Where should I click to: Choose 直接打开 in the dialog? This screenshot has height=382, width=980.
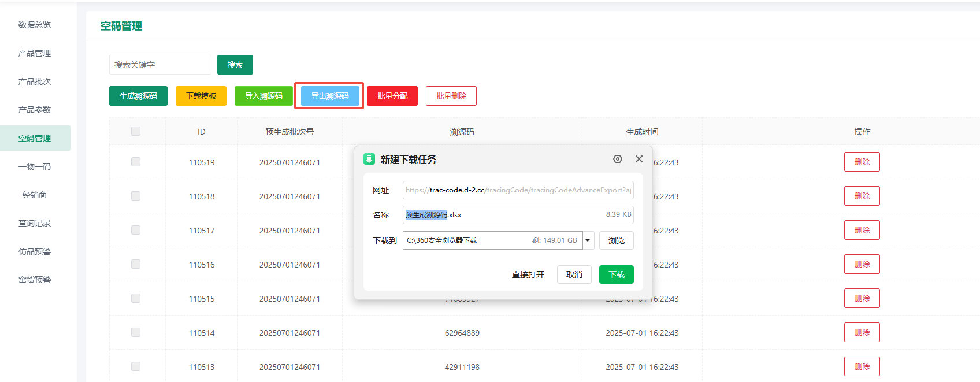pos(528,275)
